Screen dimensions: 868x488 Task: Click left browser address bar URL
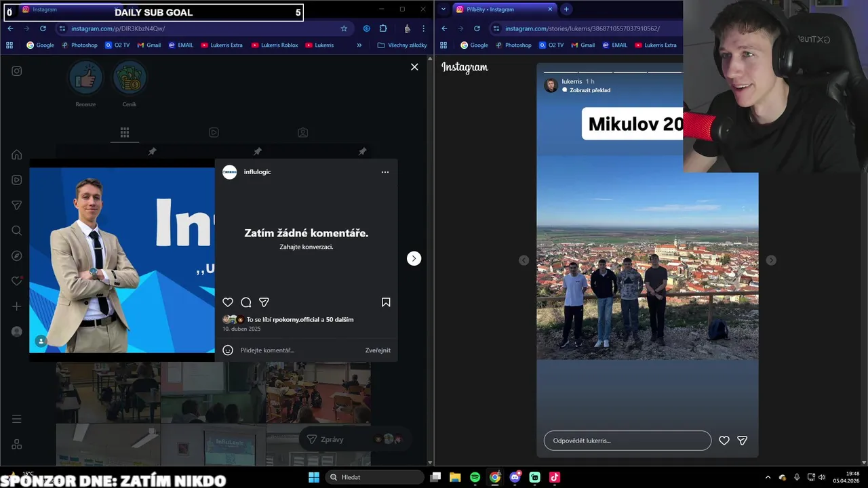coord(118,28)
